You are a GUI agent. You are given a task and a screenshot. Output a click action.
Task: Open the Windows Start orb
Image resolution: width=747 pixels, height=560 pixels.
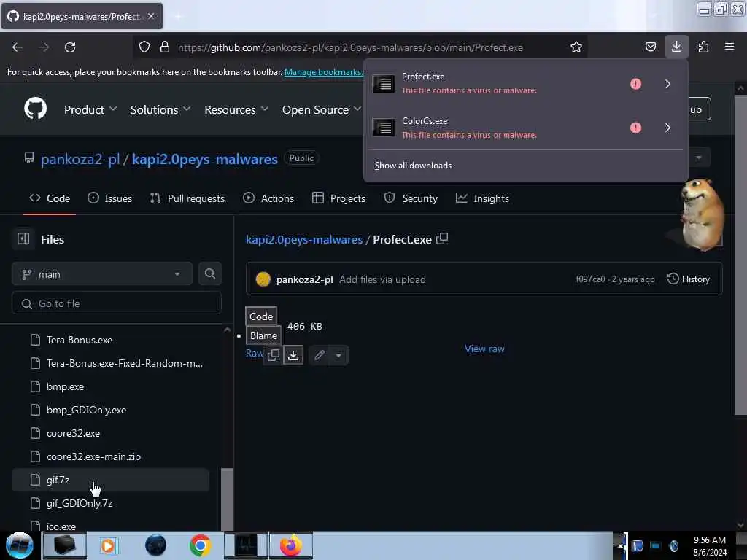coord(20,545)
